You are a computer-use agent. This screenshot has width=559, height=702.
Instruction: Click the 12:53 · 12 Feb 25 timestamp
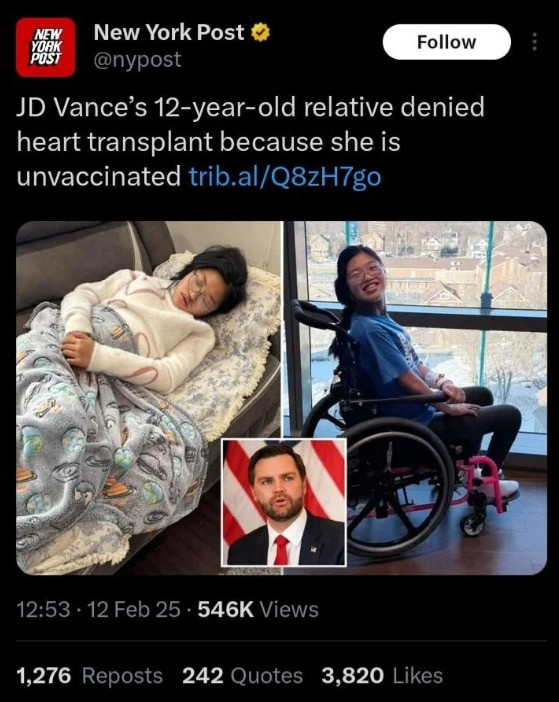tap(98, 609)
